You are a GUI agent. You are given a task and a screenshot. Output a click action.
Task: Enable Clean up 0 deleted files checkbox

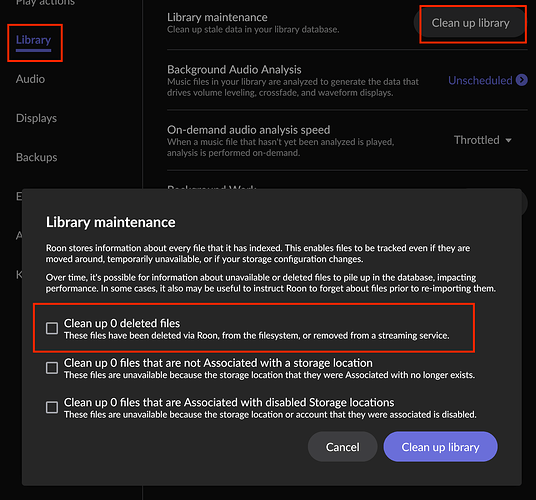tap(52, 328)
